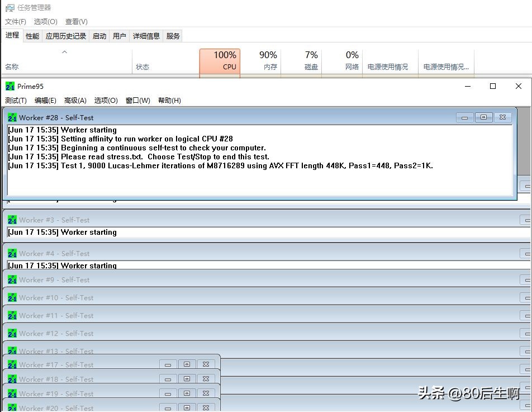Close the Worker #18 window
532x412 pixels.
(206, 379)
